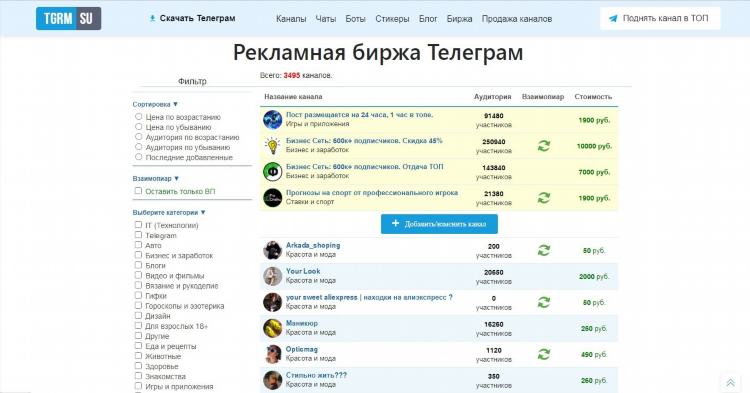Check the Еда и рецепты category
The width and height of the screenshot is (750, 393).
(138, 346)
